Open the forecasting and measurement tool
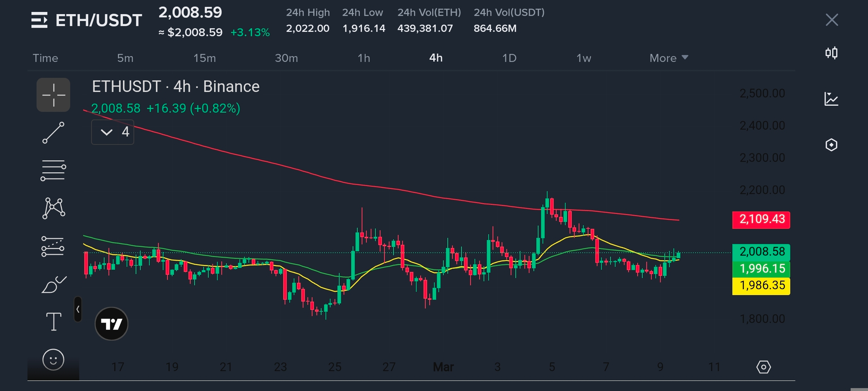Screen dimensions: 868x391 pyautogui.click(x=53, y=247)
